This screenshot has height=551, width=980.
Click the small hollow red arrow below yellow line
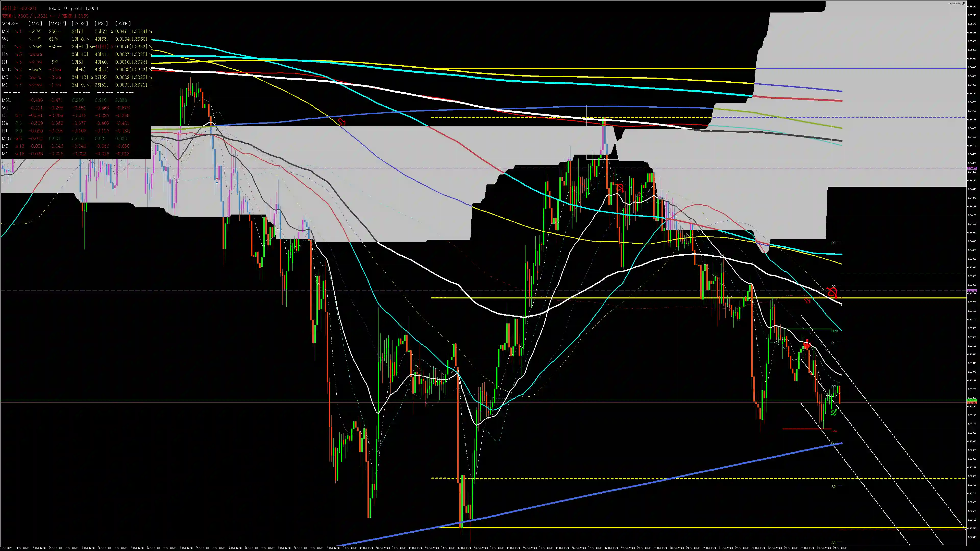click(807, 301)
